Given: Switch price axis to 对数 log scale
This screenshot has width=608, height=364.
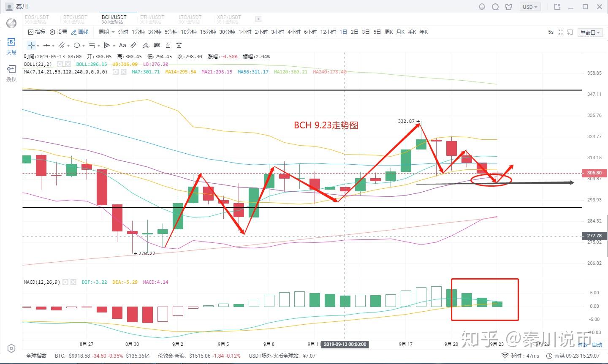Looking at the screenshot, I should [x=583, y=345].
